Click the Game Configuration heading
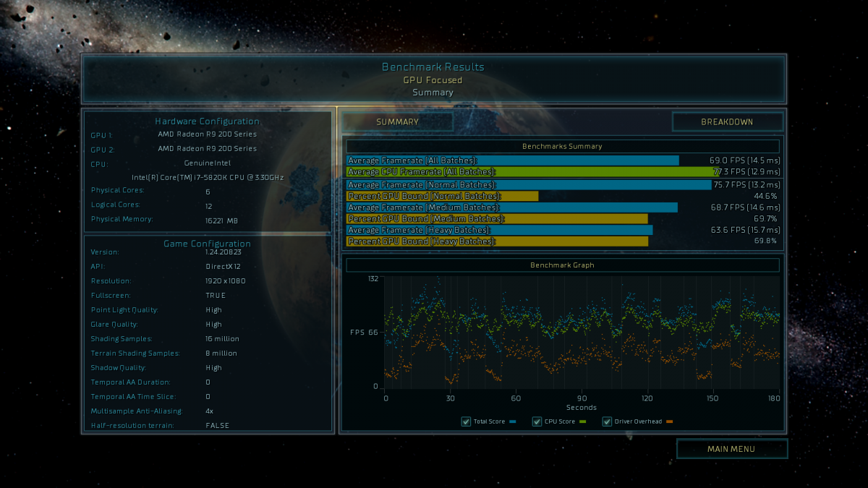This screenshot has height=488, width=868. pos(207,244)
